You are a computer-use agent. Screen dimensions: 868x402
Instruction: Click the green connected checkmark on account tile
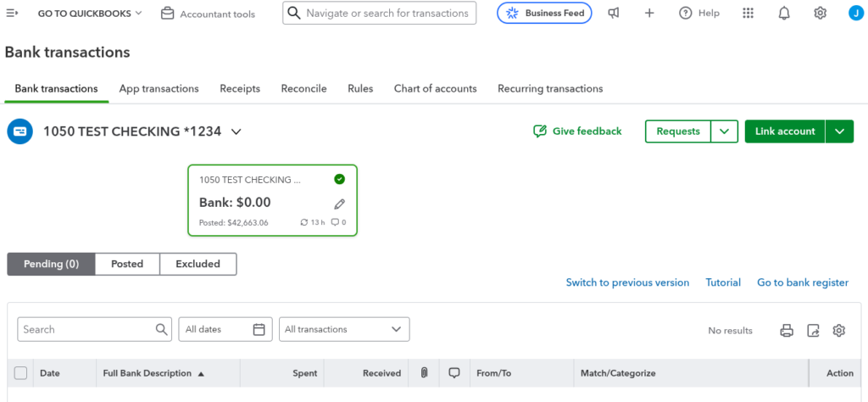[x=339, y=179]
